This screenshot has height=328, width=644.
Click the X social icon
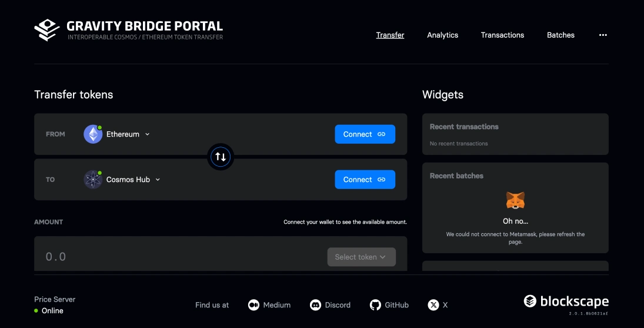point(433,305)
